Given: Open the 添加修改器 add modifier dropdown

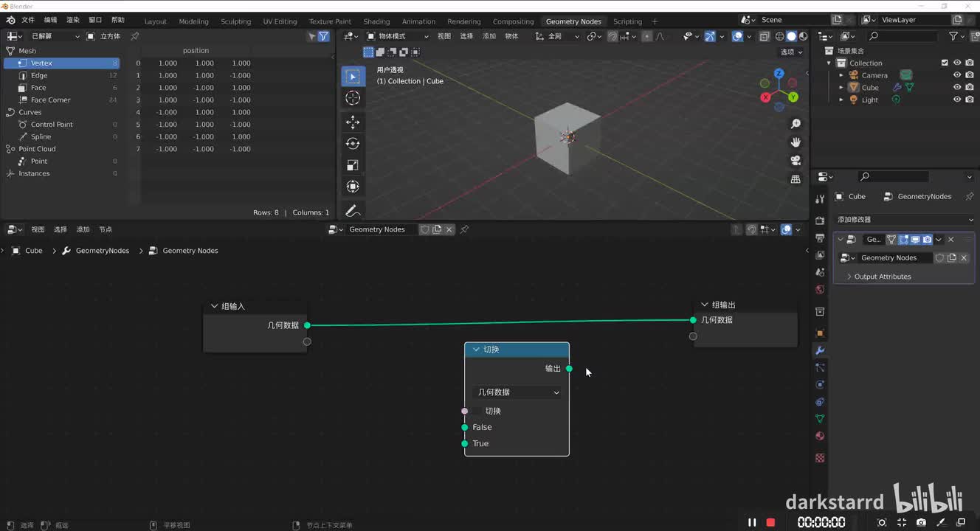Looking at the screenshot, I should coord(904,220).
